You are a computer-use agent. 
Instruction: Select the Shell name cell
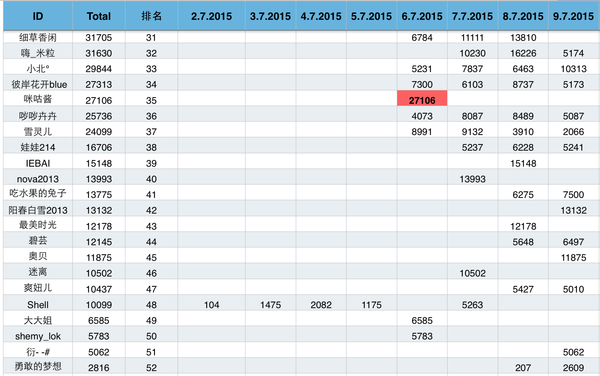(x=38, y=305)
